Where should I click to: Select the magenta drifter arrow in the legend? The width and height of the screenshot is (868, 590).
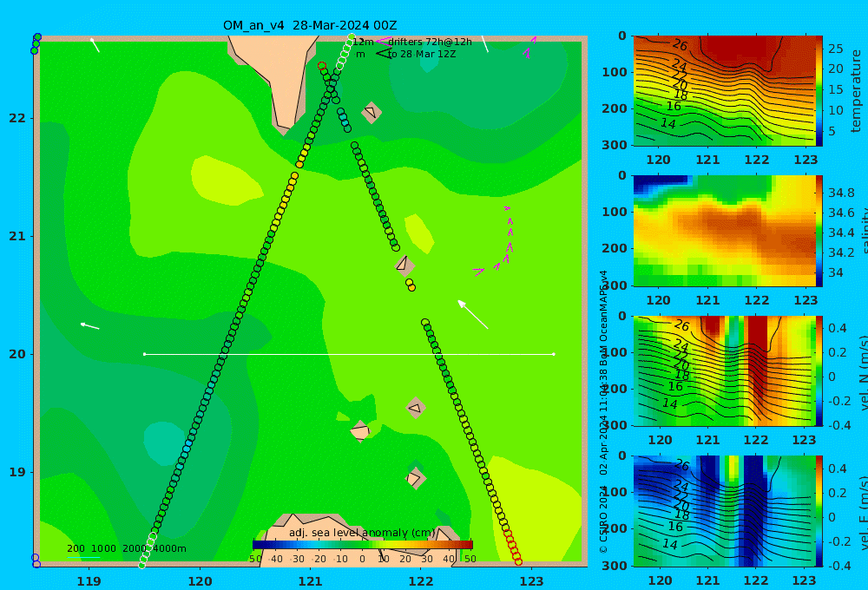tap(383, 41)
